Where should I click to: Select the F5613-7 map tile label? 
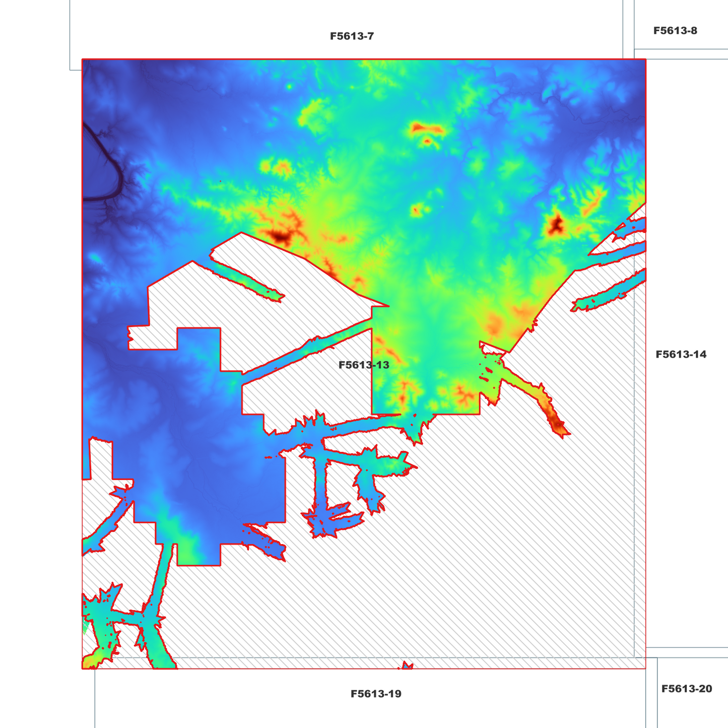(x=352, y=36)
